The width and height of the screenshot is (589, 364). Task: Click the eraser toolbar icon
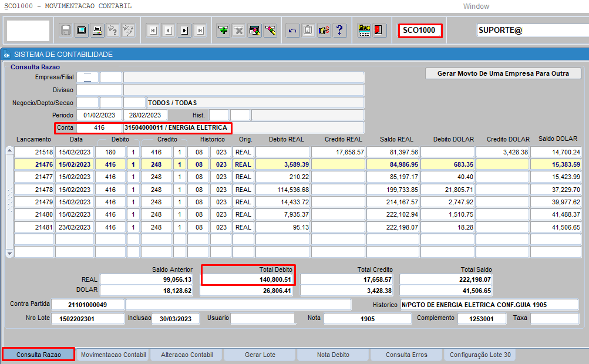(271, 31)
